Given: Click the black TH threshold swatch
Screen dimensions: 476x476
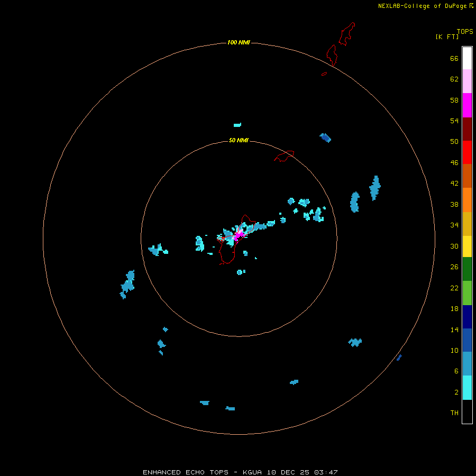Looking at the screenshot, I should coord(467,411).
